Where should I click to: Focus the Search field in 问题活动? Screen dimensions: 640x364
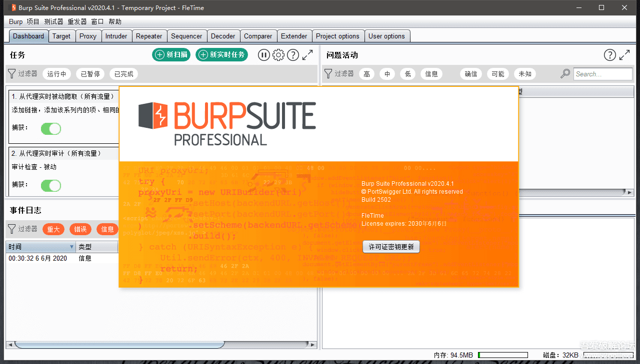603,74
